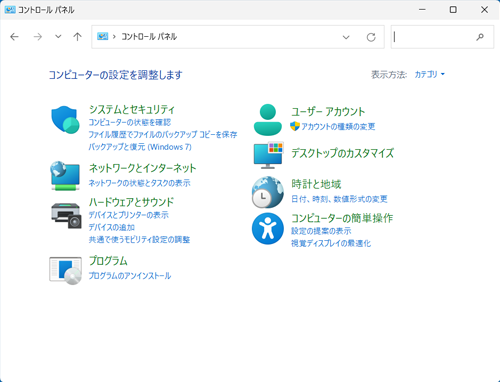The width and height of the screenshot is (500, 382).
Task: Focus the Control Panel search box
Action: tap(442, 37)
